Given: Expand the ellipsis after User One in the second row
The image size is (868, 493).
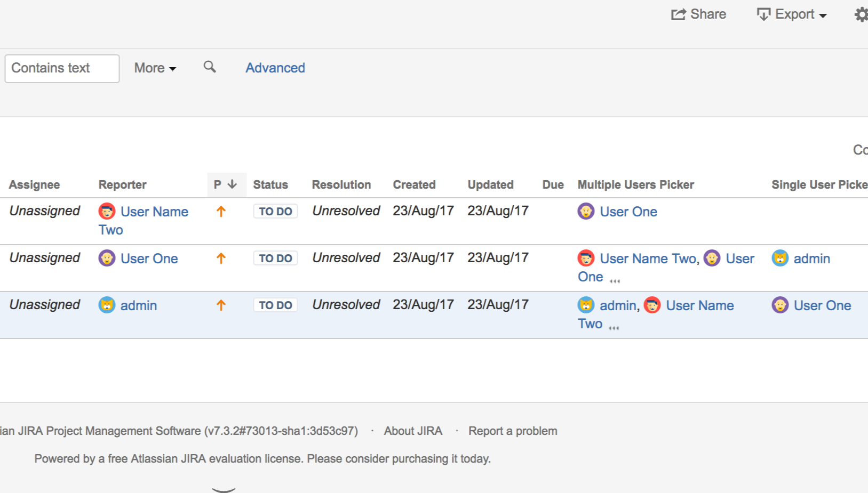Looking at the screenshot, I should tap(615, 280).
